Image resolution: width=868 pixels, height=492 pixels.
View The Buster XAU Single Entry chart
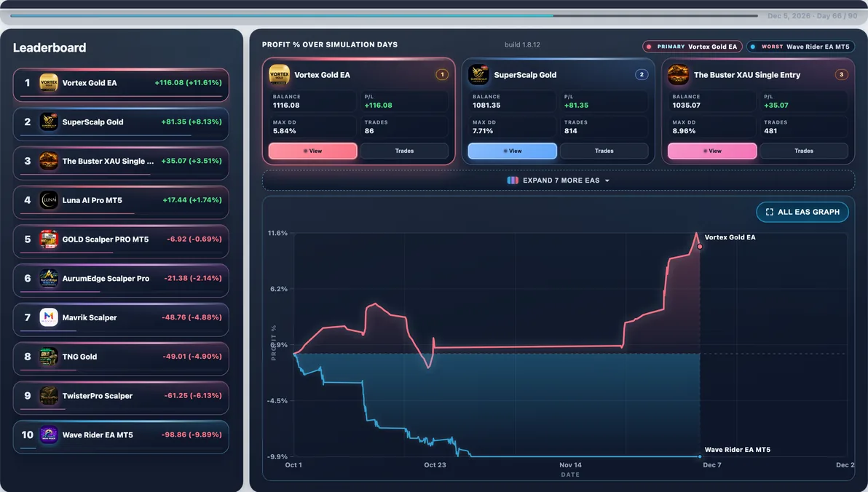click(x=712, y=151)
